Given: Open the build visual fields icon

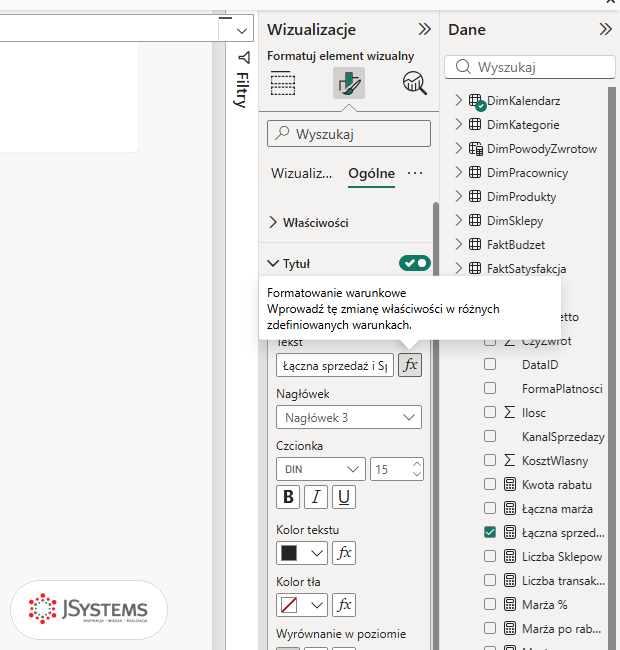Looking at the screenshot, I should click(x=283, y=83).
